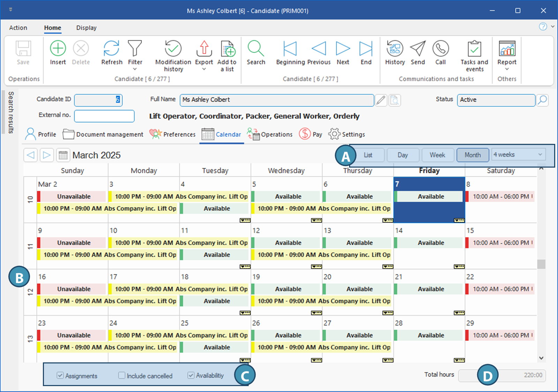
Task: Click the pencil icon beside Full Name
Action: tap(381, 100)
